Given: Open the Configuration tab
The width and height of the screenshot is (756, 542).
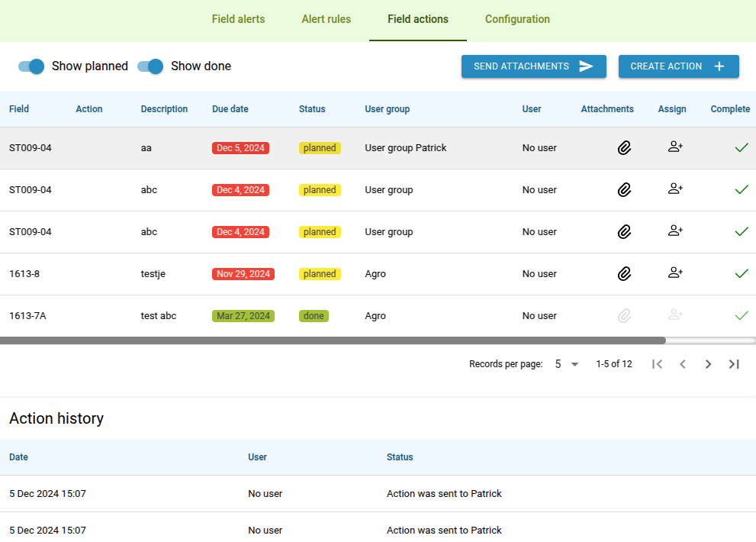Looking at the screenshot, I should click(517, 19).
